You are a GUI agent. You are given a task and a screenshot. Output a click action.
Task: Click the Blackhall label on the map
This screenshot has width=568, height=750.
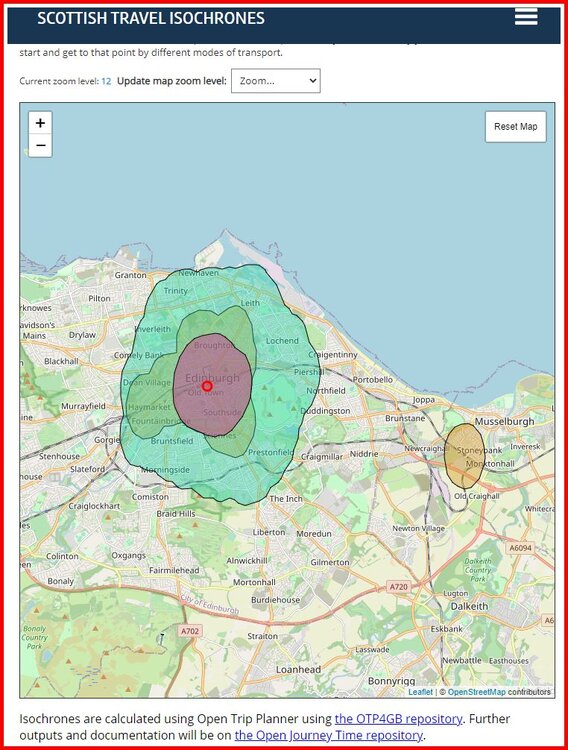[61, 361]
